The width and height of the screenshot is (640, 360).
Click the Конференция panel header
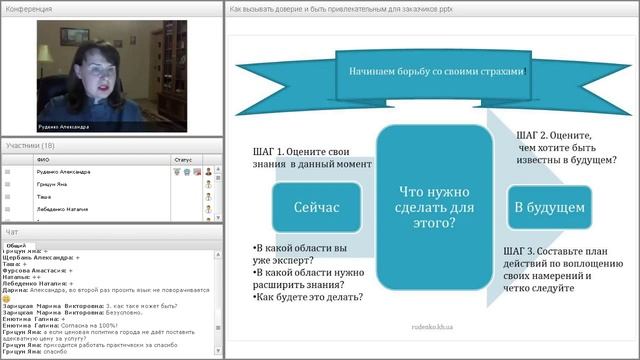click(x=112, y=9)
